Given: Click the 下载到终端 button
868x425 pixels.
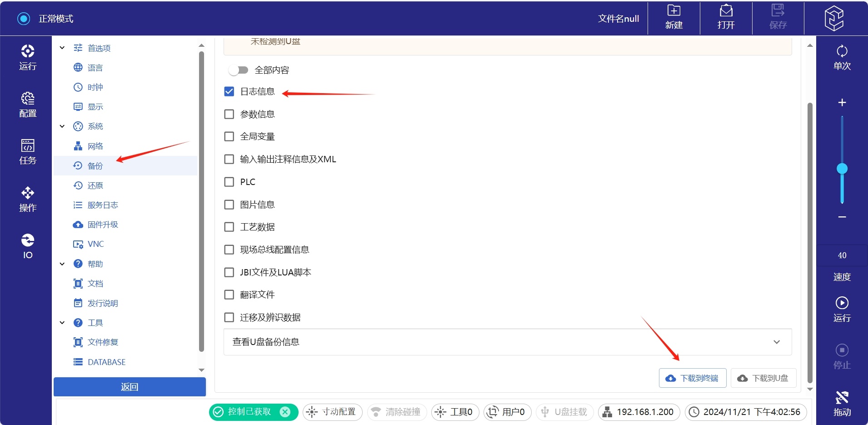Looking at the screenshot, I should (x=692, y=378).
